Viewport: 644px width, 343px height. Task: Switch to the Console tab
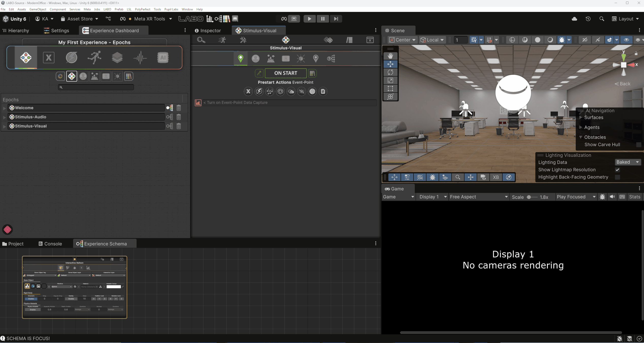[50, 244]
